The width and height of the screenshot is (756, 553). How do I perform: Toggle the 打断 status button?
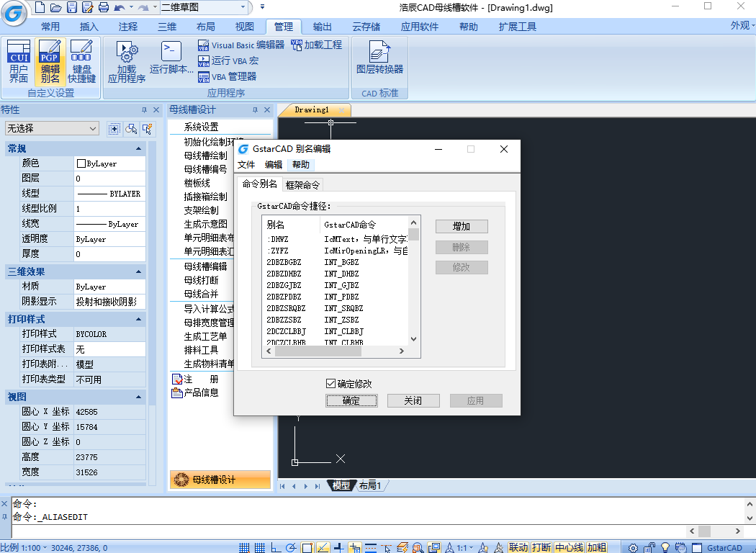541,548
